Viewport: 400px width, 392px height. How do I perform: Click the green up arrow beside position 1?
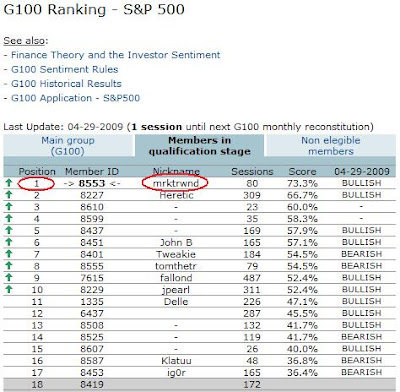[9, 183]
